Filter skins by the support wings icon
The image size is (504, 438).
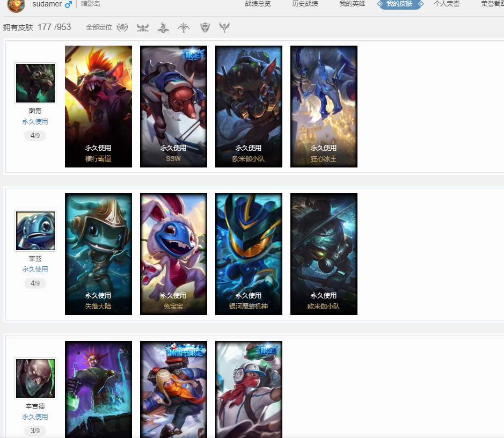click(224, 27)
